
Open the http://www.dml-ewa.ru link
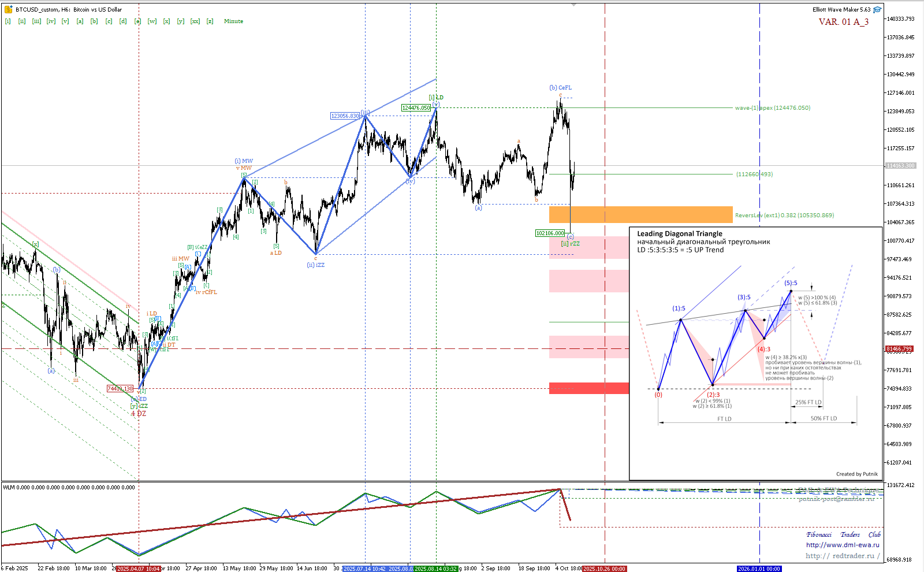(x=843, y=545)
